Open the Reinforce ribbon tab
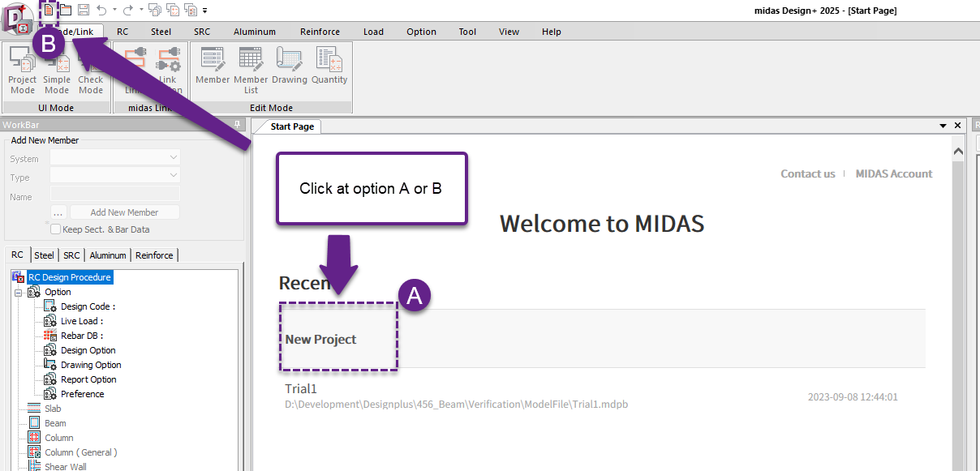Screen dimensions: 980x471 click(x=320, y=32)
